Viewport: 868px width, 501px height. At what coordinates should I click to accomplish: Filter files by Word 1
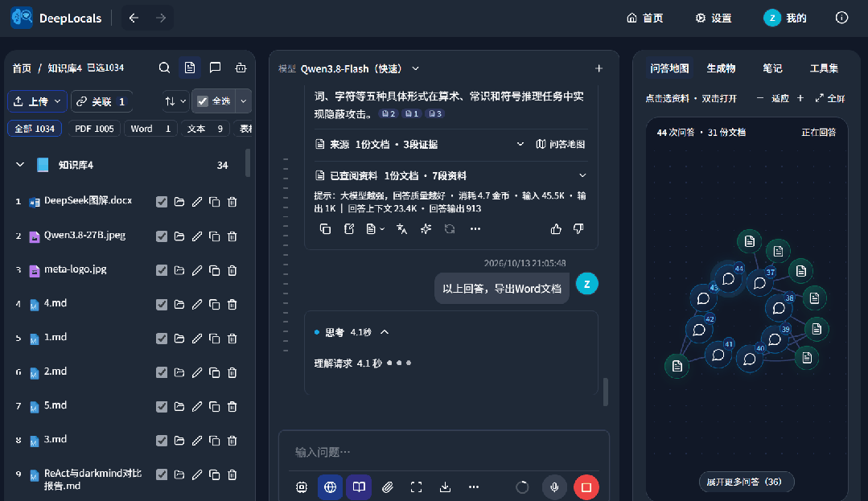point(150,129)
